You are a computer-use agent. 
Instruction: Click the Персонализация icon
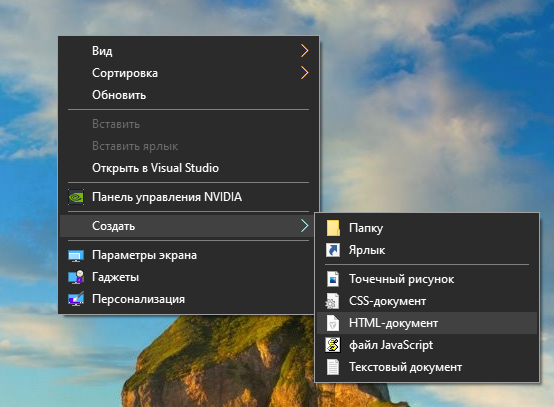click(76, 299)
